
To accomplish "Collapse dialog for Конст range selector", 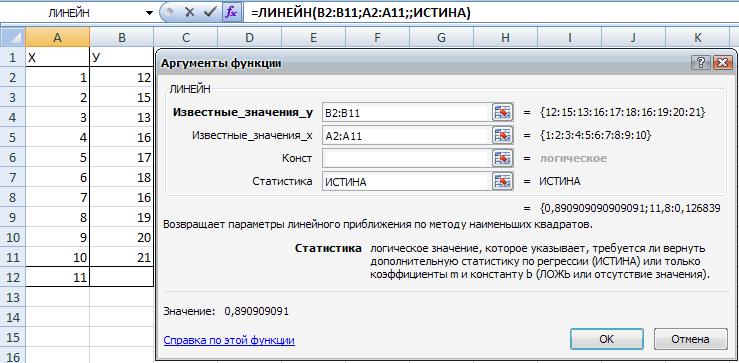I will (502, 158).
